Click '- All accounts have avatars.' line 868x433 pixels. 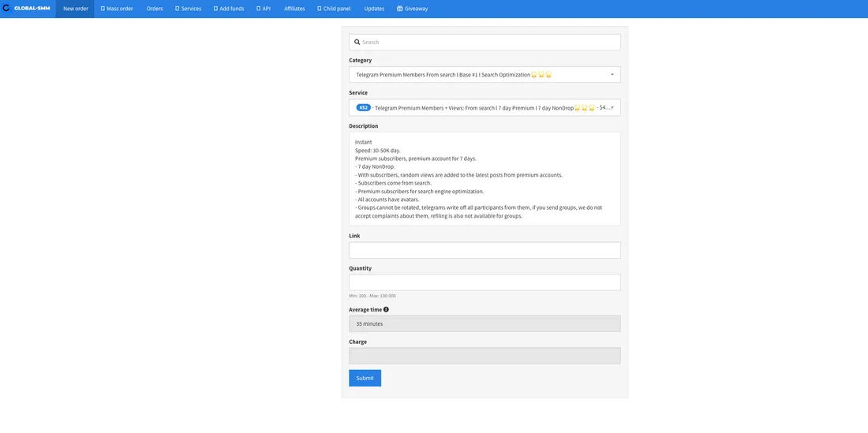tap(387, 199)
